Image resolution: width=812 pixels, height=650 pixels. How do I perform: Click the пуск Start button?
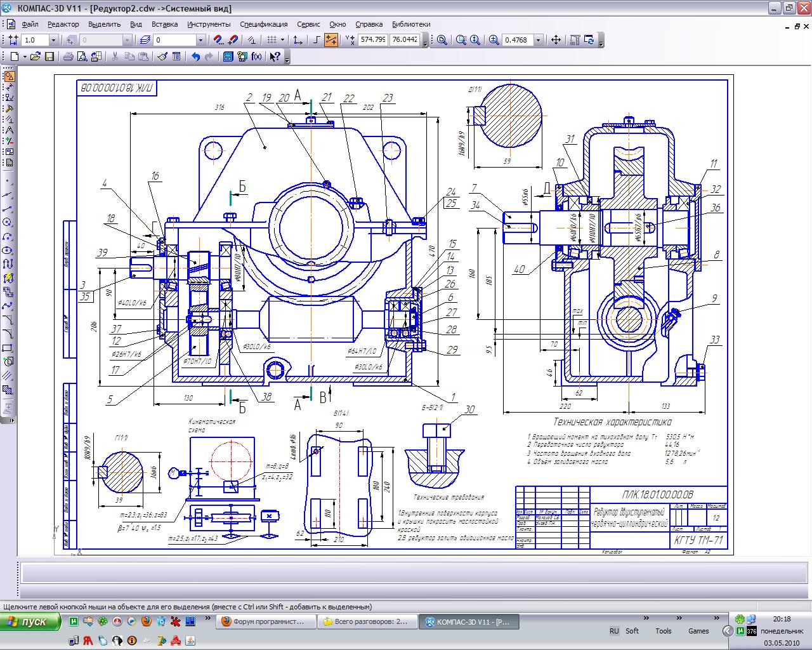(x=31, y=621)
